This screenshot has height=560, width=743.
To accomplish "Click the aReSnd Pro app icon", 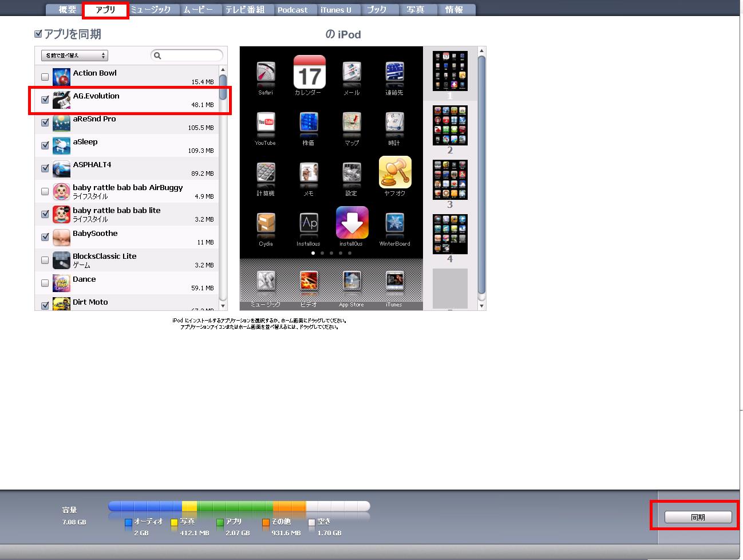I will pos(61,123).
